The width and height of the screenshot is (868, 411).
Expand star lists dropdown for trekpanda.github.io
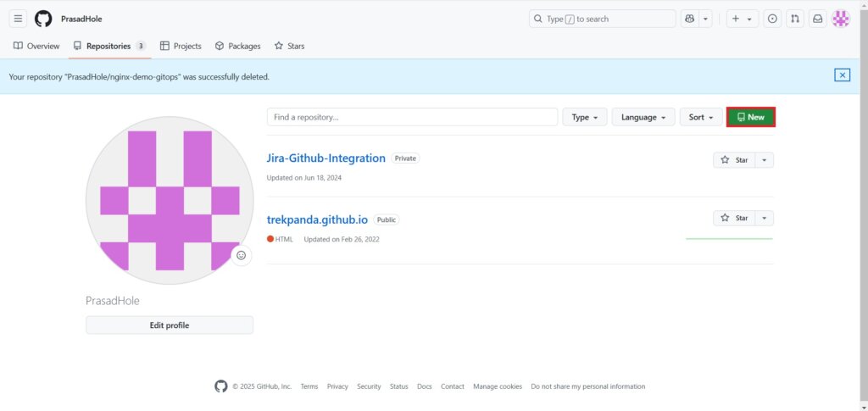pos(764,218)
